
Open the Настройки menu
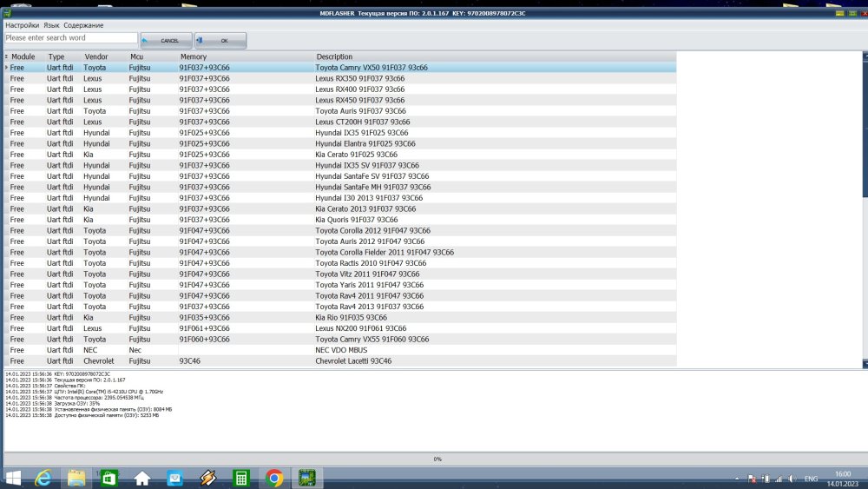(22, 25)
